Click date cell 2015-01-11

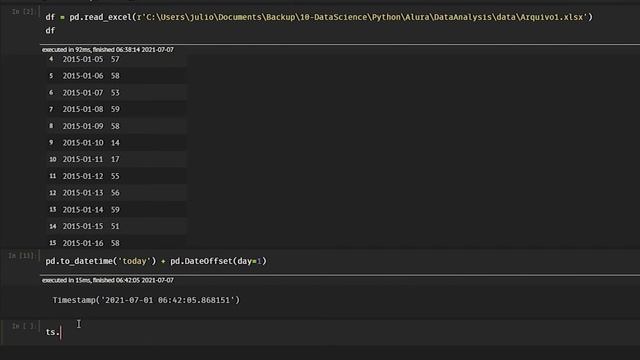(83, 159)
